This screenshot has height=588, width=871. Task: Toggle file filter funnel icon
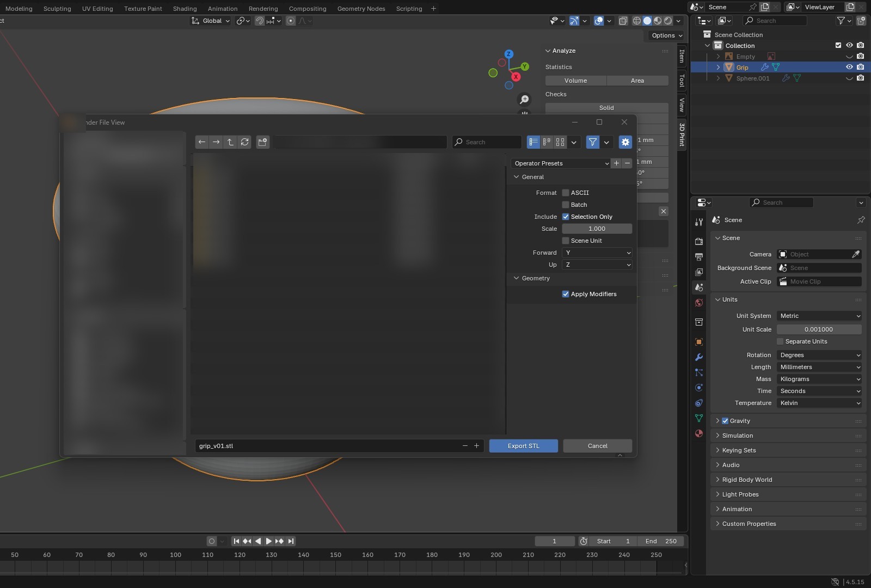593,142
